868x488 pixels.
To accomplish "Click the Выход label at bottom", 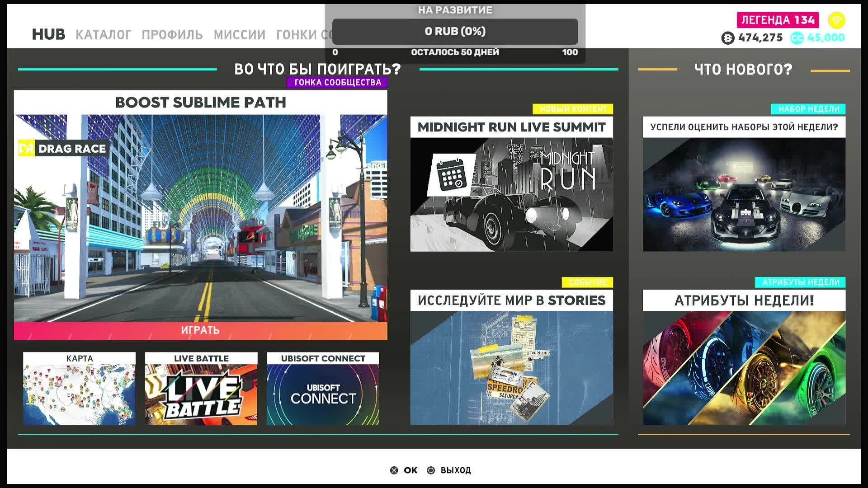I will click(x=455, y=470).
